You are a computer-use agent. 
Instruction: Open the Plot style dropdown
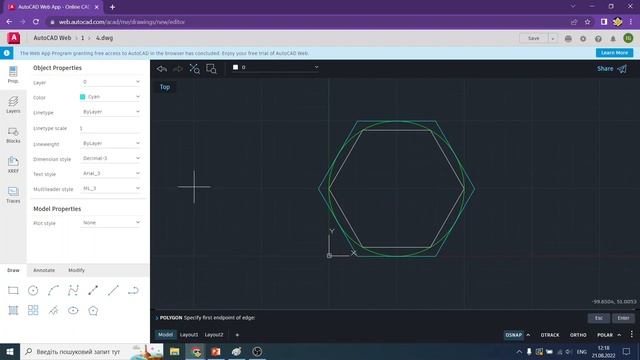click(x=111, y=223)
